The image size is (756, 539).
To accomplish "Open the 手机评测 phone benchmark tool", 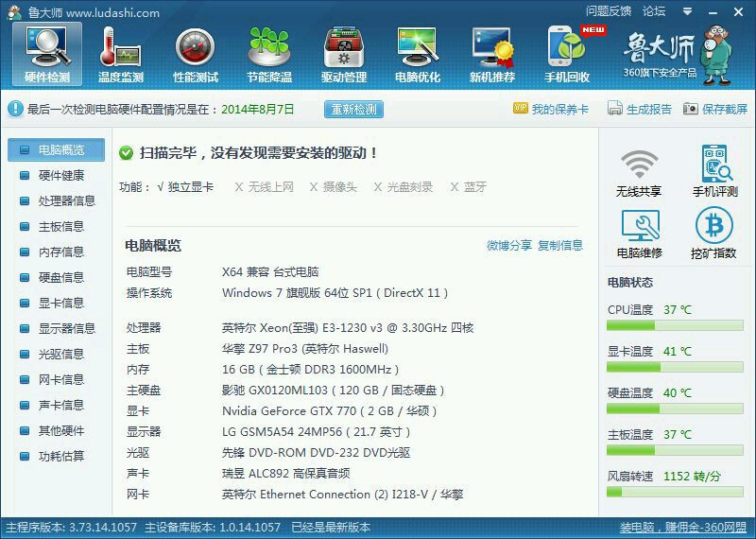I will click(715, 171).
